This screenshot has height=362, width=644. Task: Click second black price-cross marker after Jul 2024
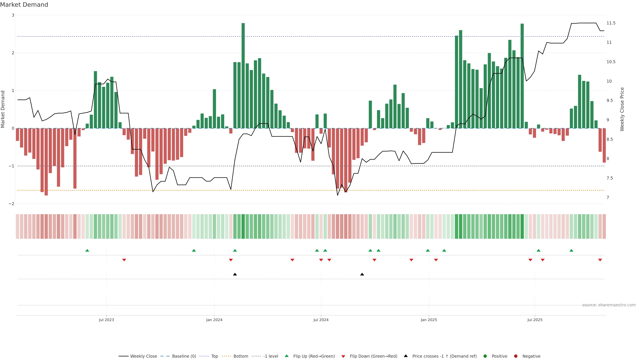362,274
